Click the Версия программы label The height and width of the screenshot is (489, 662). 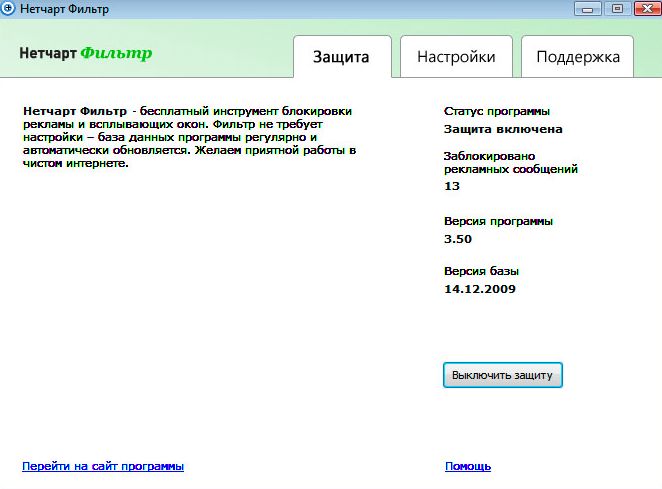(x=498, y=221)
